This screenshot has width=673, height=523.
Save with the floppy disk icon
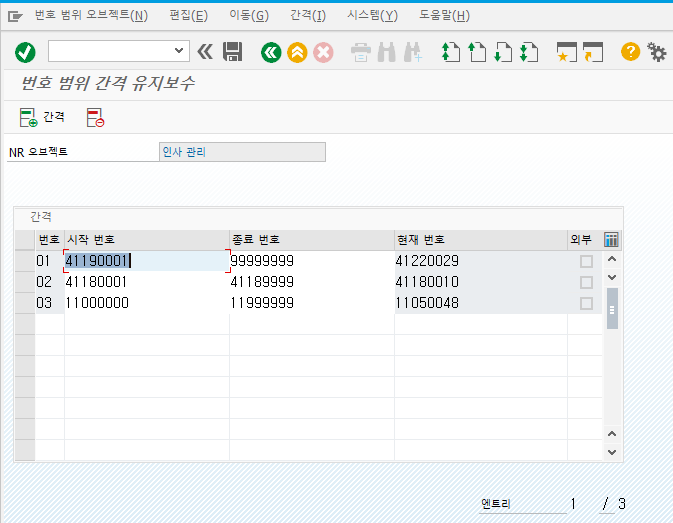[233, 52]
